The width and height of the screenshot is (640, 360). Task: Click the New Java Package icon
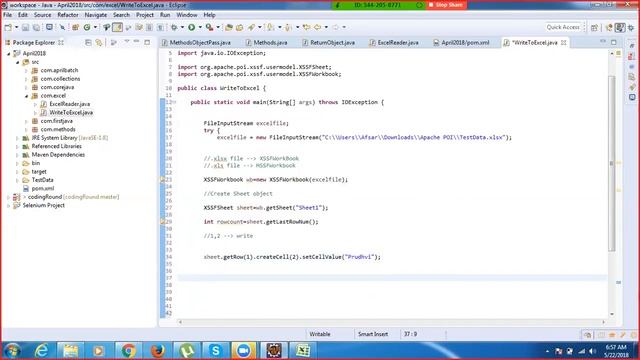tap(76, 27)
